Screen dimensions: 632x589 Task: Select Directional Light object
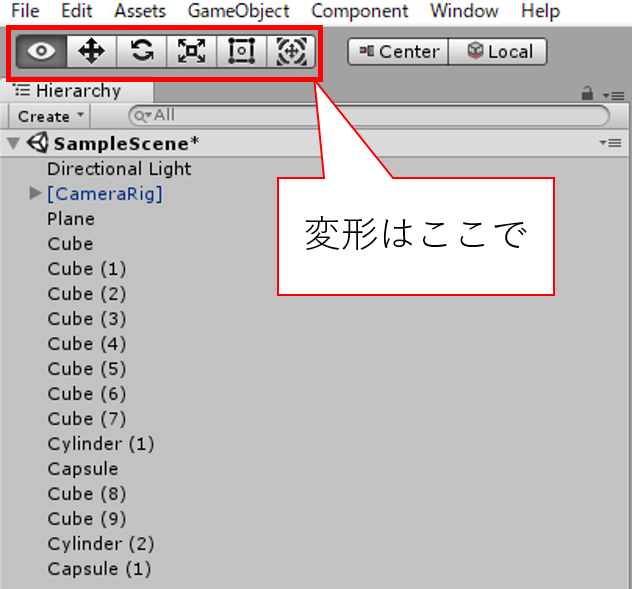pyautogui.click(x=119, y=169)
